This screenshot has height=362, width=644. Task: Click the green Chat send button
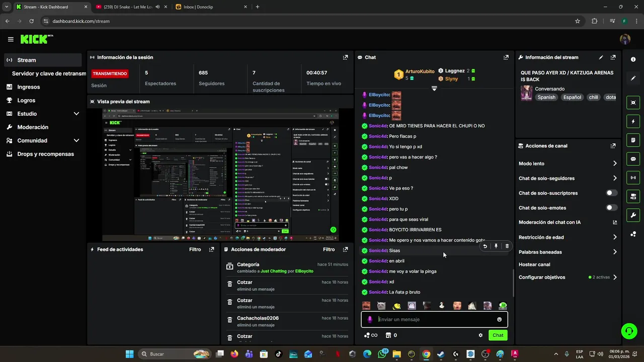coord(498,335)
